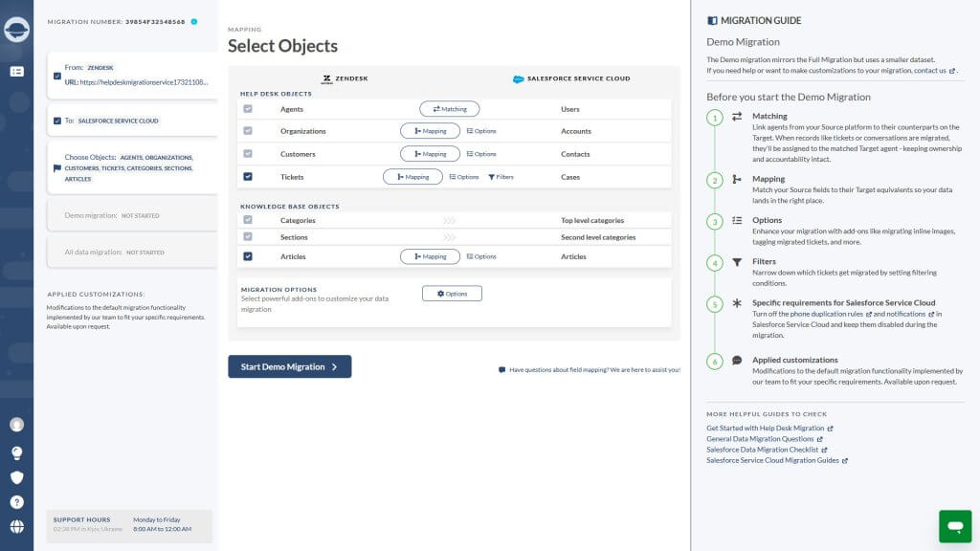Click the globe language icon in sidebar

(17, 527)
